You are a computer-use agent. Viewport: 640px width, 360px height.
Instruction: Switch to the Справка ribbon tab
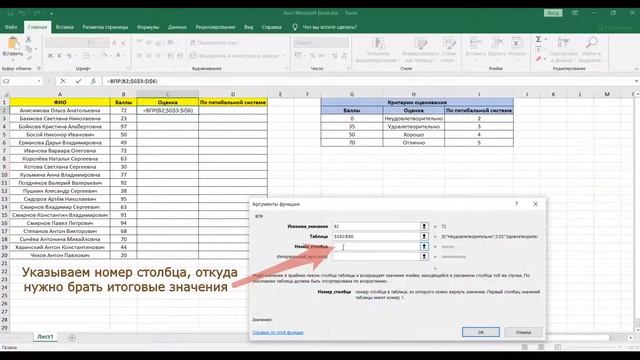tap(272, 27)
